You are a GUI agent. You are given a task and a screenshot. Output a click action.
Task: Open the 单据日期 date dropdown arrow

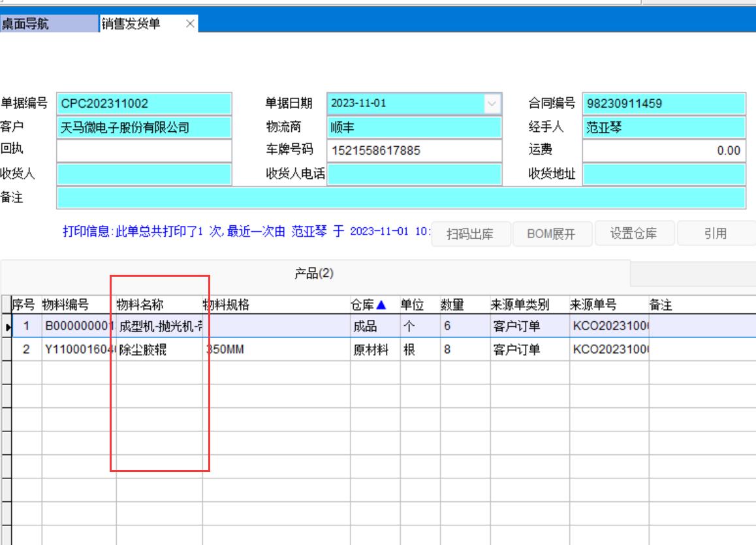coord(492,104)
